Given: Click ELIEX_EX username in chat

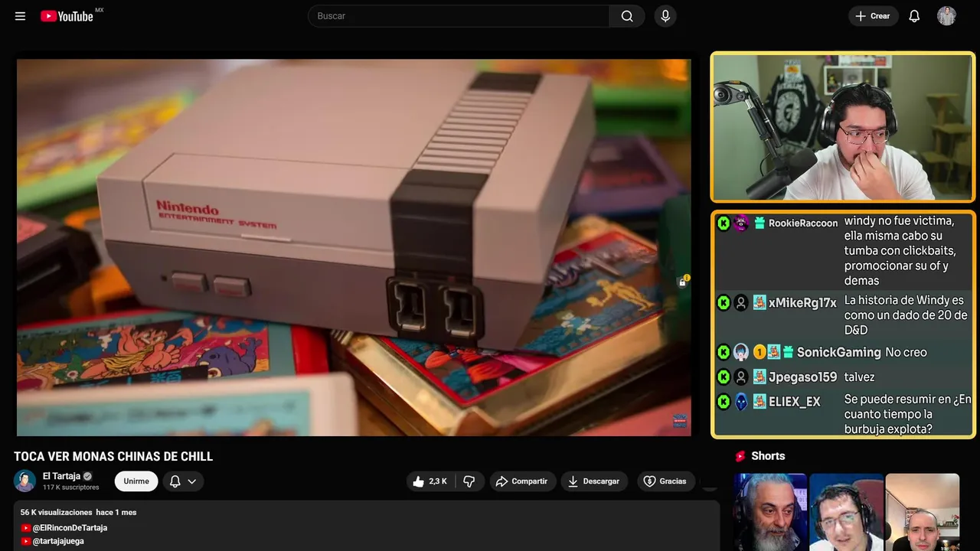Looking at the screenshot, I should pos(795,402).
